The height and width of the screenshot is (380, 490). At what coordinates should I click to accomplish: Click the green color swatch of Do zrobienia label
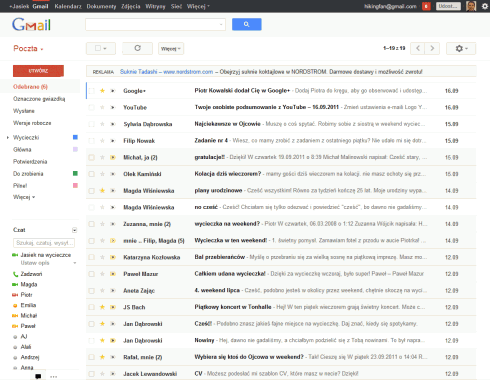click(x=75, y=173)
